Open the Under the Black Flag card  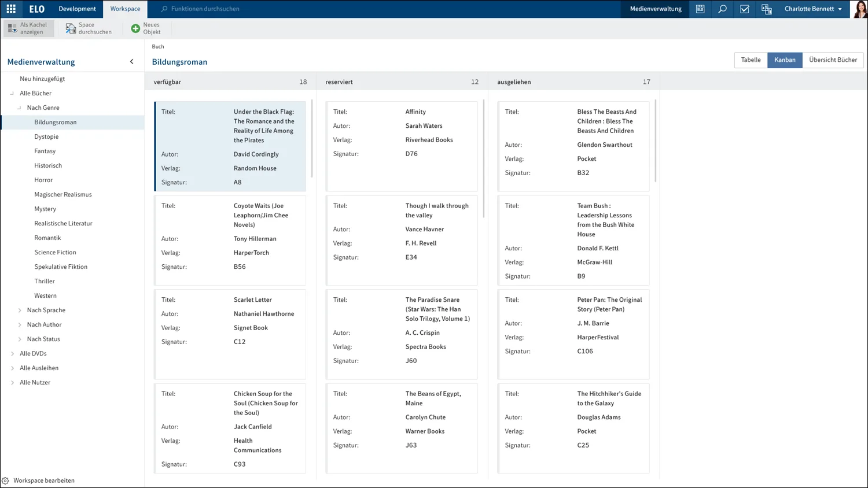tap(230, 146)
